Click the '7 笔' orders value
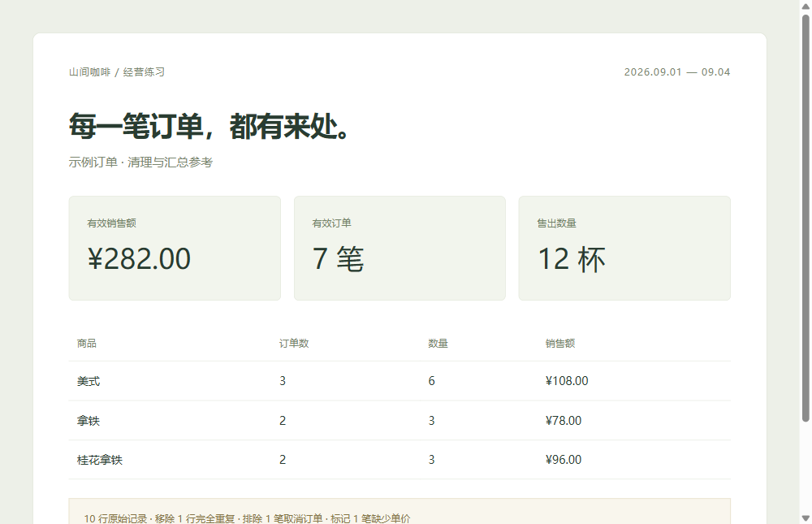812x524 pixels. coord(338,258)
